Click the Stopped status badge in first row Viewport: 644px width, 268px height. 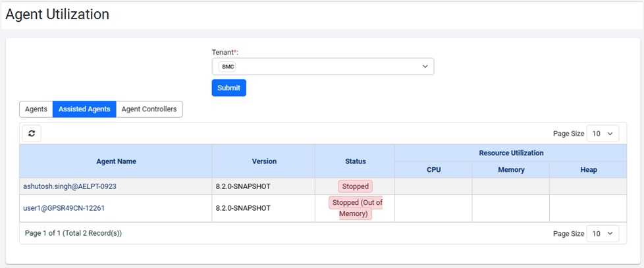pyautogui.click(x=355, y=186)
